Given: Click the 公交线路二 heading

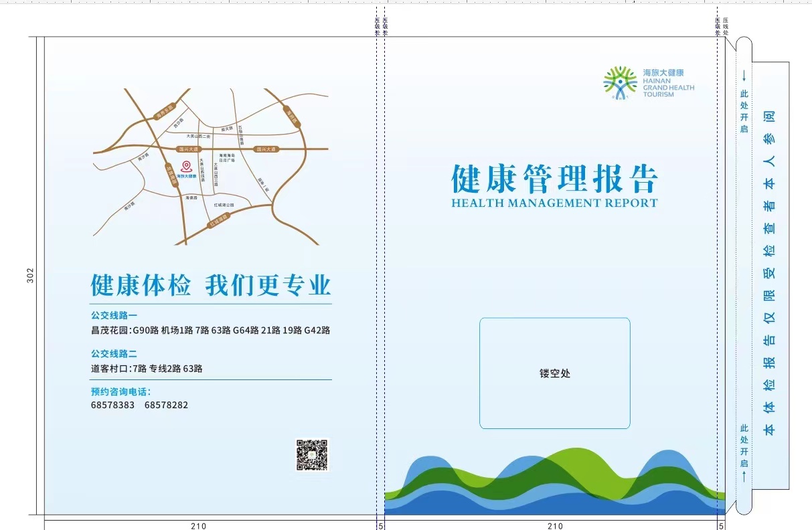Looking at the screenshot, I should pos(114,353).
